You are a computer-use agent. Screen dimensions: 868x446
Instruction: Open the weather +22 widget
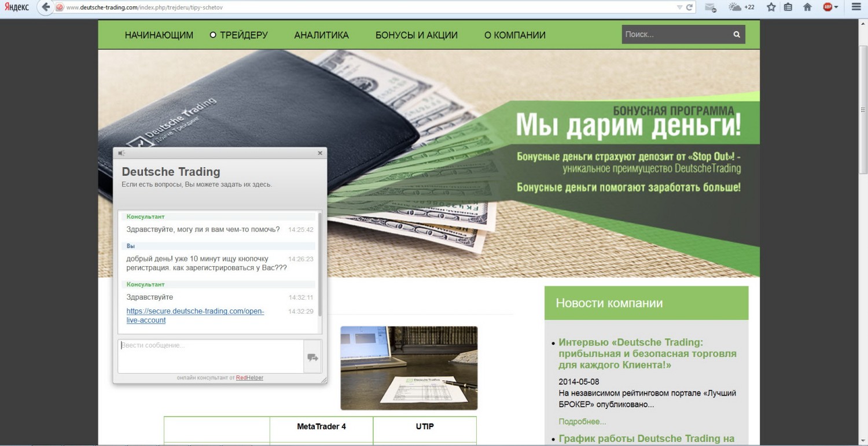pos(741,7)
